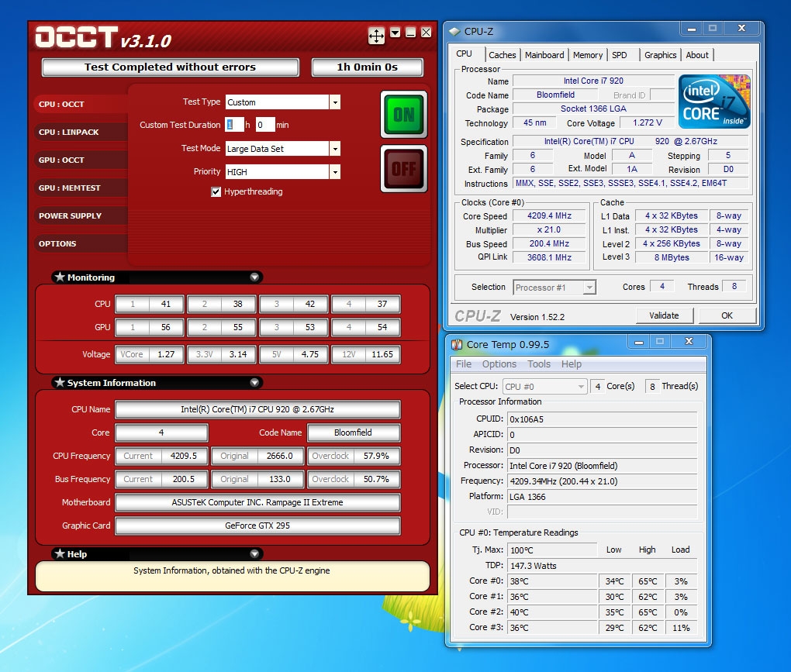791x672 pixels.
Task: Open the File menu in Core Temp
Action: tap(464, 364)
